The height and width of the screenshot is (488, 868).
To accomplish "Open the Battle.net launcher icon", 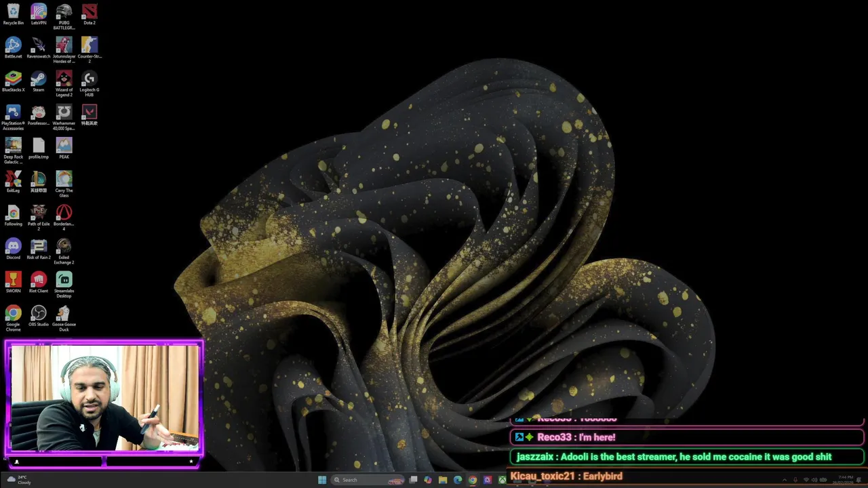I will point(13,47).
